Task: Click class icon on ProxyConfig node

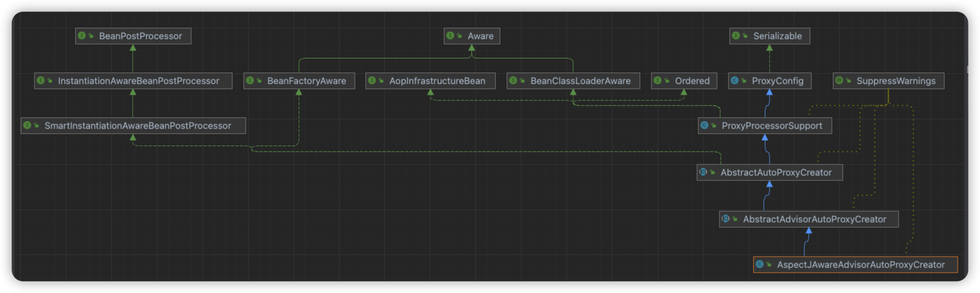Action: (735, 81)
